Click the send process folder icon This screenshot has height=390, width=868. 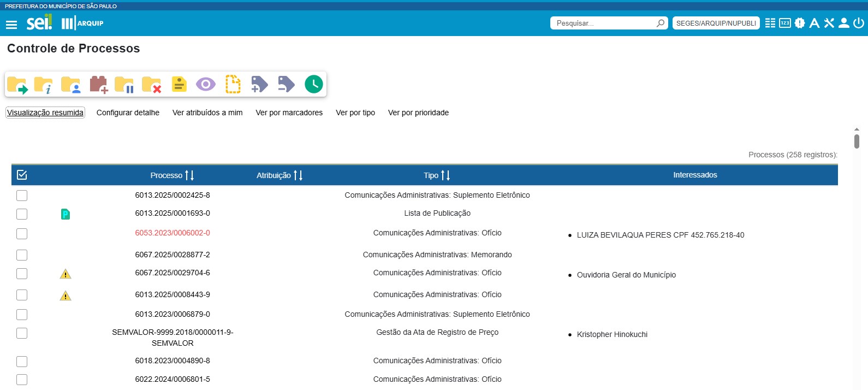pos(17,85)
